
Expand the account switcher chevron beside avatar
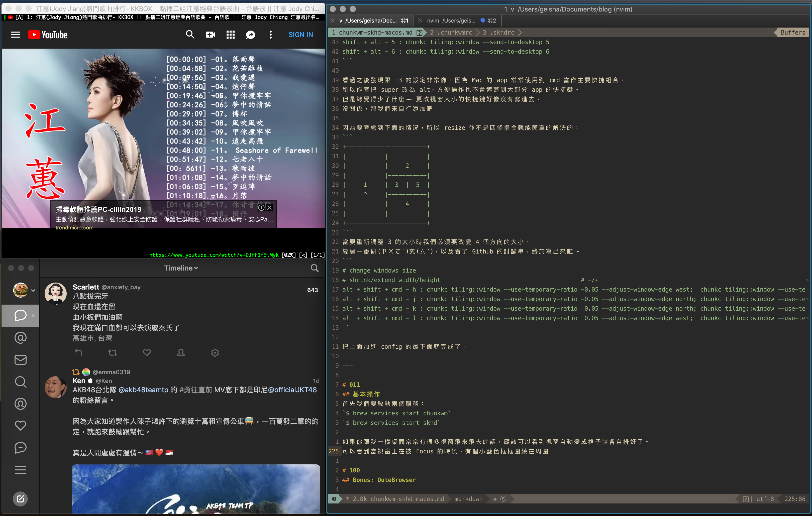point(33,290)
